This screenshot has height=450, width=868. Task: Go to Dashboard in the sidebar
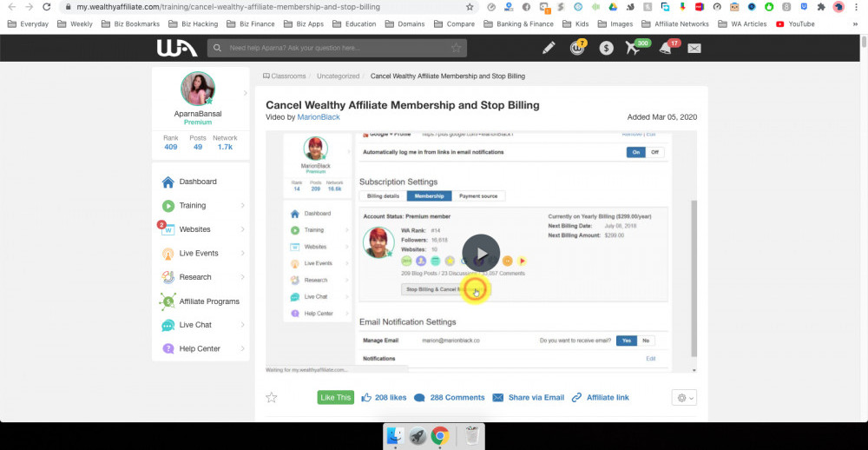point(198,182)
